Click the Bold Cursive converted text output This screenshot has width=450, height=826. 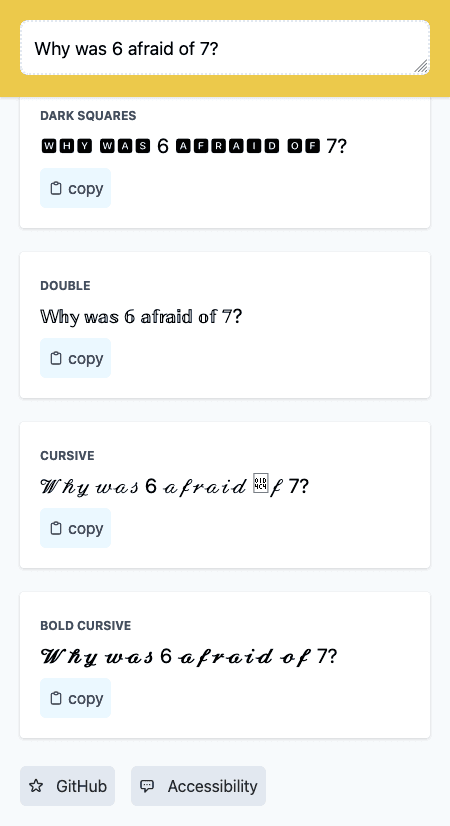pos(188,656)
